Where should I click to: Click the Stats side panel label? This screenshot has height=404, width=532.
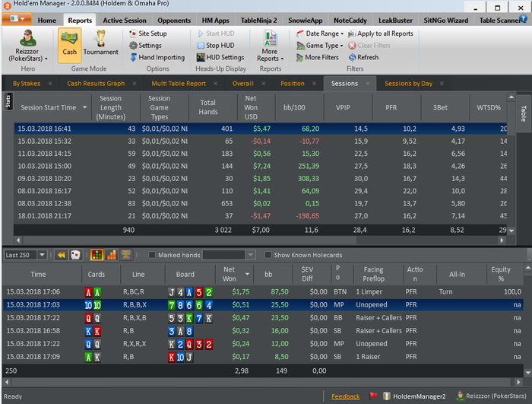pos(8,102)
